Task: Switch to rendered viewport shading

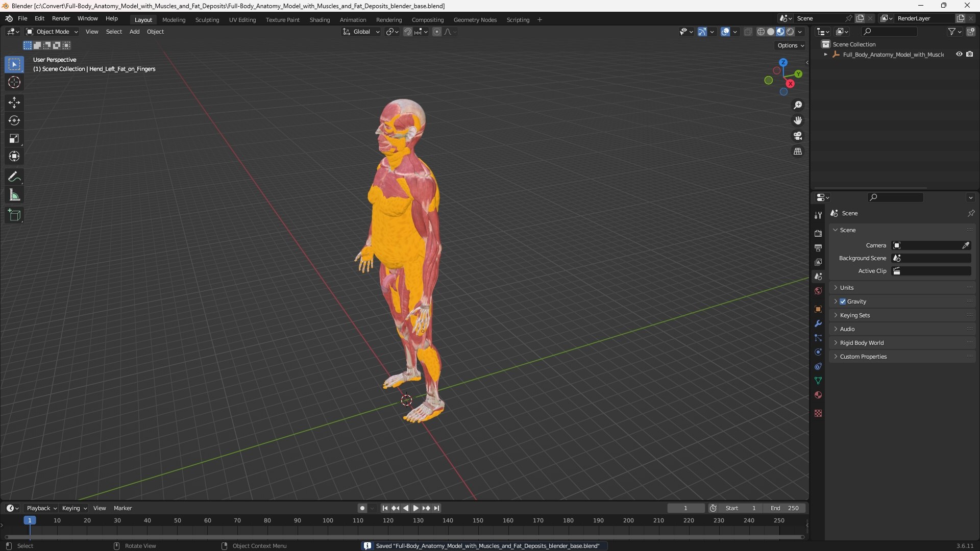Action: pyautogui.click(x=790, y=32)
